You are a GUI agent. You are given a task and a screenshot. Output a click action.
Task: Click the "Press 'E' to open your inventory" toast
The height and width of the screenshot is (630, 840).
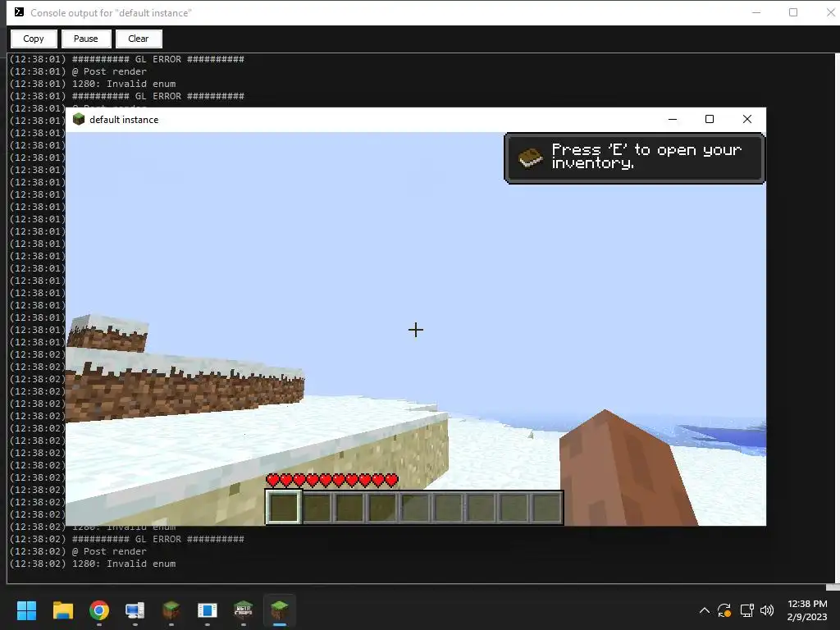(x=634, y=158)
